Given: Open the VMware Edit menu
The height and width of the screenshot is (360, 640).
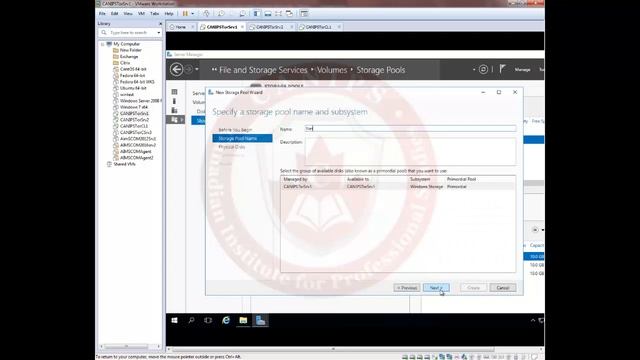Looking at the screenshot, I should (x=114, y=13).
